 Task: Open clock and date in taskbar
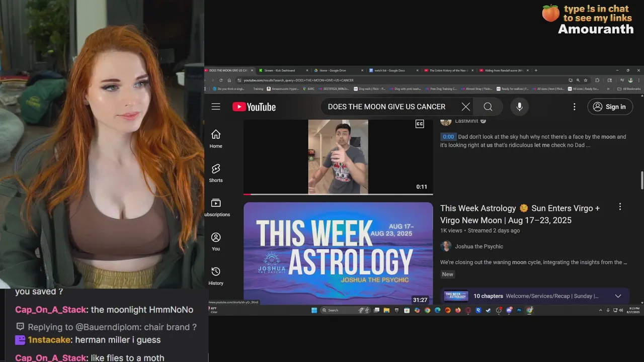[634, 310]
